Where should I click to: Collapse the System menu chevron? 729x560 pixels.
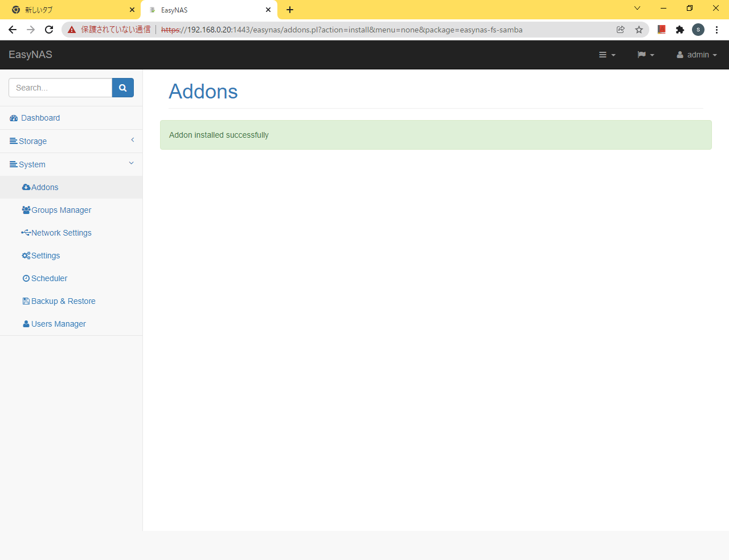tap(131, 164)
